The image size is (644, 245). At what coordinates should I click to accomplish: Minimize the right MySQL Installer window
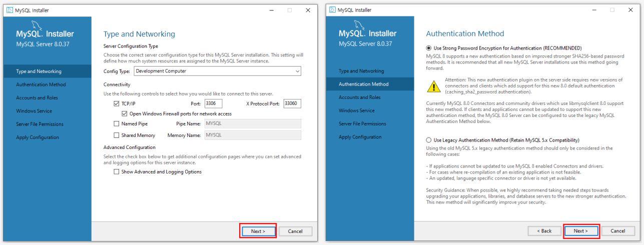click(594, 10)
